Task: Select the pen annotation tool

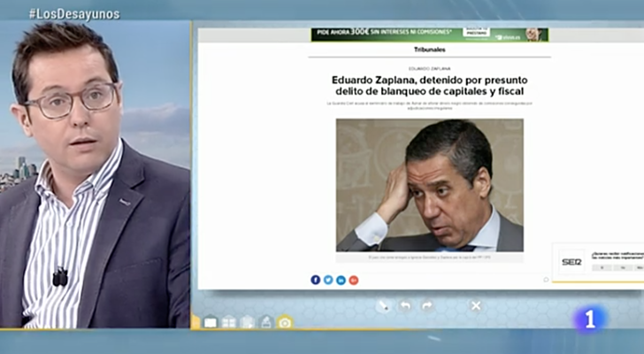Action: tap(384, 306)
